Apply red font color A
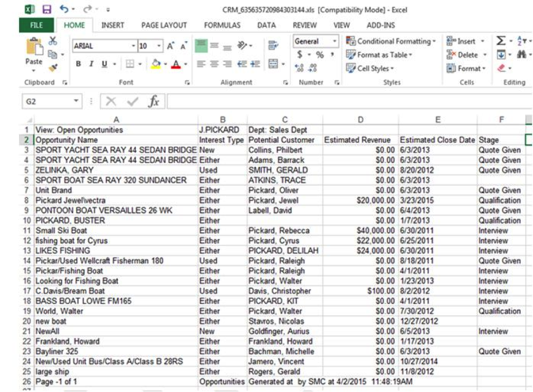Screen dimensions: 533x392 pos(176,64)
